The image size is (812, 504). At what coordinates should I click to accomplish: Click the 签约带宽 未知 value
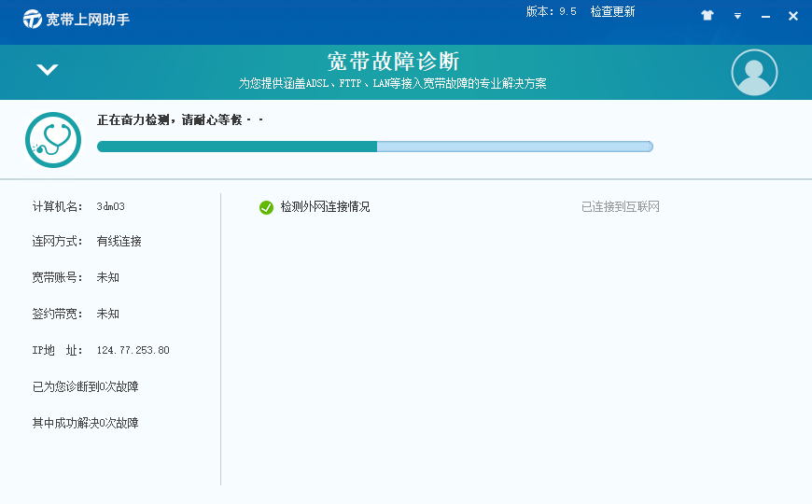click(108, 314)
